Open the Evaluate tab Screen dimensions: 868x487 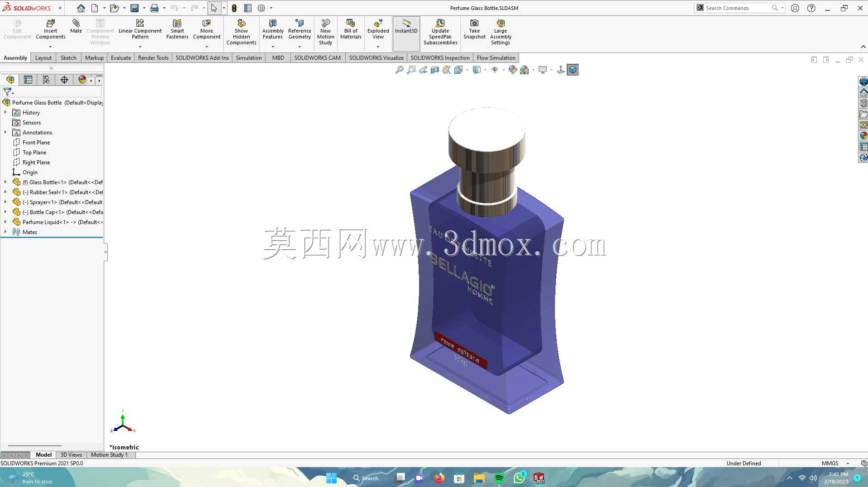tap(121, 58)
